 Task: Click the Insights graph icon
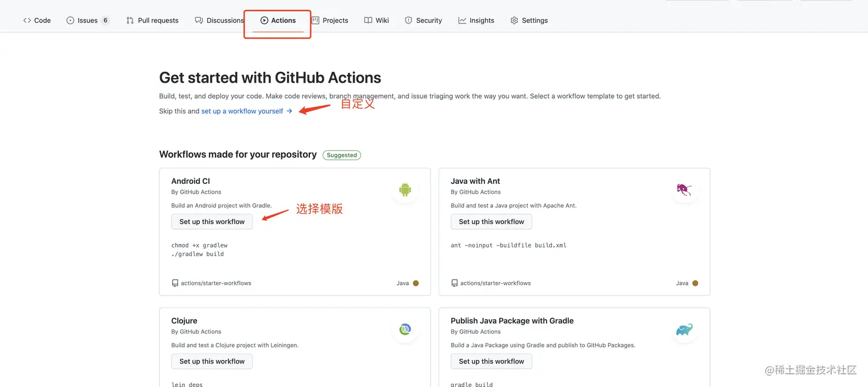click(462, 20)
